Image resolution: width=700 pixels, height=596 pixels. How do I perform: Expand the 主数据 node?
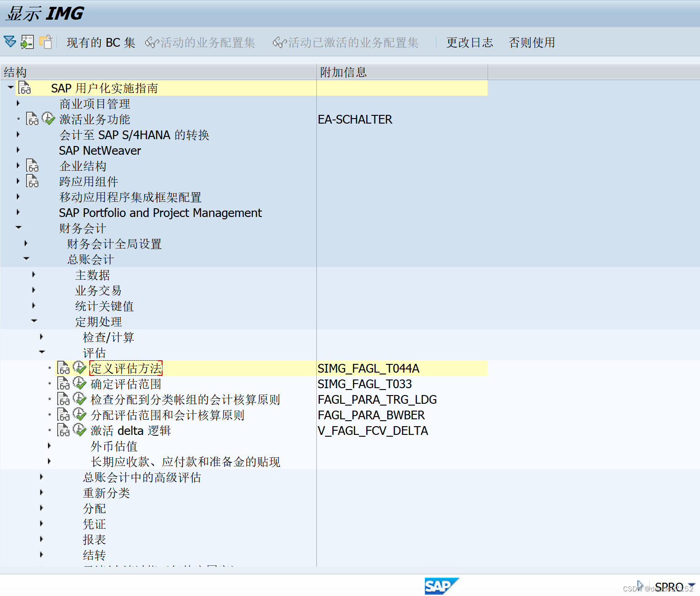tap(34, 275)
